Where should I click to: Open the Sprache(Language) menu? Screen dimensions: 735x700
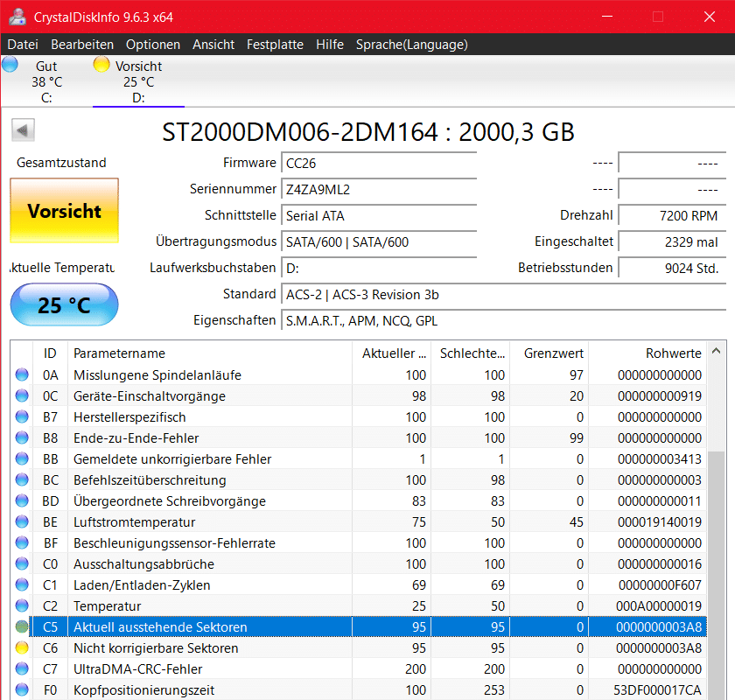pyautogui.click(x=411, y=45)
